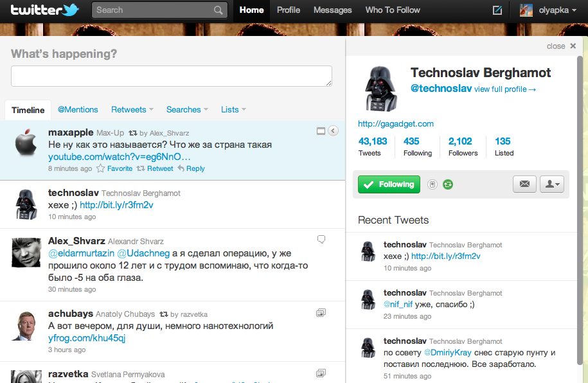Click the @eldarmurtazin mention

point(81,253)
